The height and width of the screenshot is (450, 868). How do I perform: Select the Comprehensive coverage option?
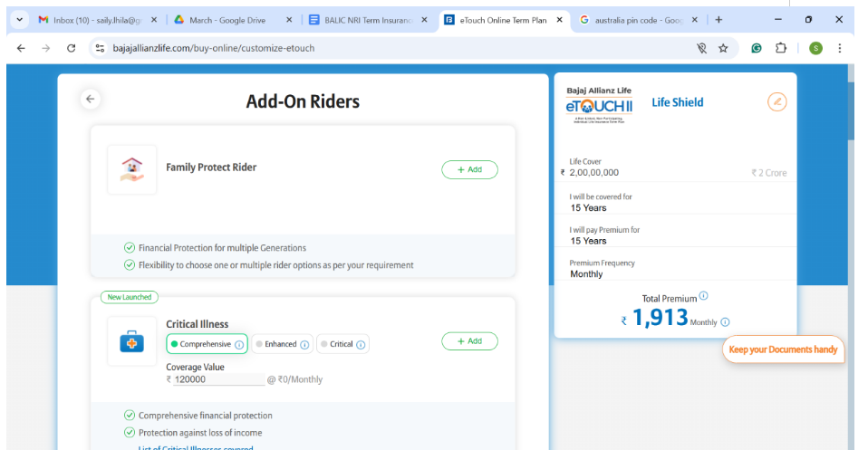coord(207,344)
